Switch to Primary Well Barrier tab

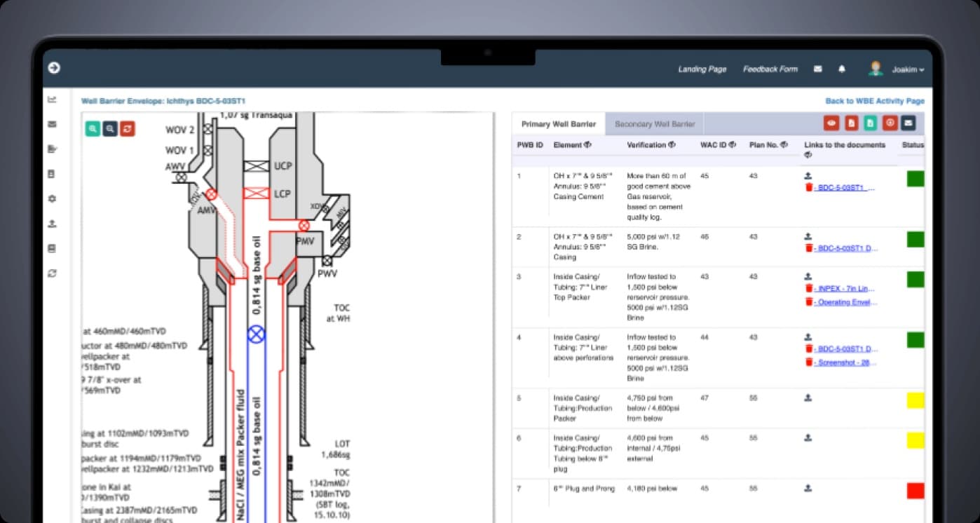pos(559,124)
